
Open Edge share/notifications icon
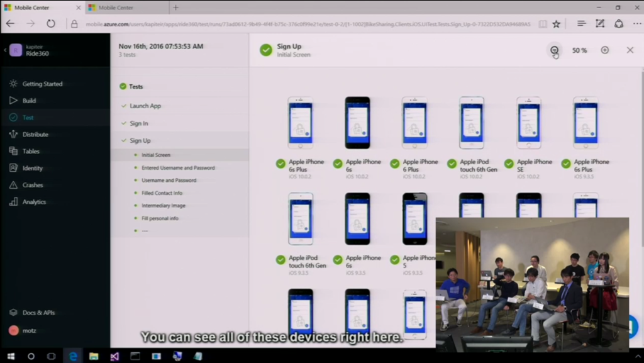pyautogui.click(x=619, y=24)
